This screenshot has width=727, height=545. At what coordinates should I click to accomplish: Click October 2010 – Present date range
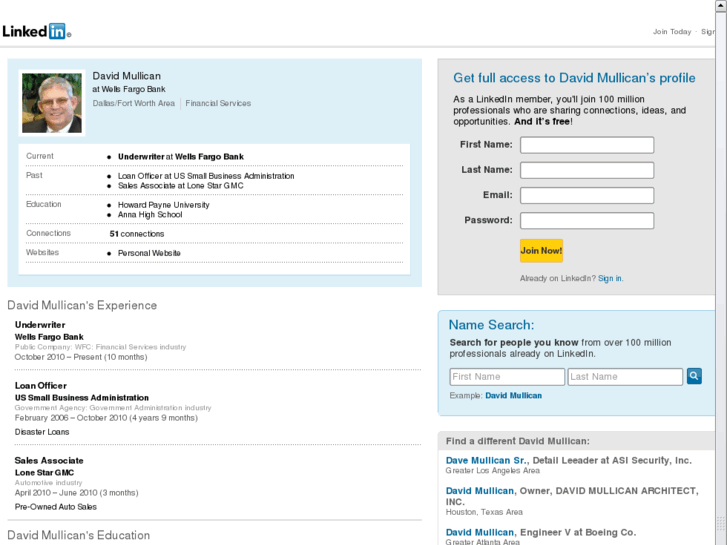click(81, 357)
